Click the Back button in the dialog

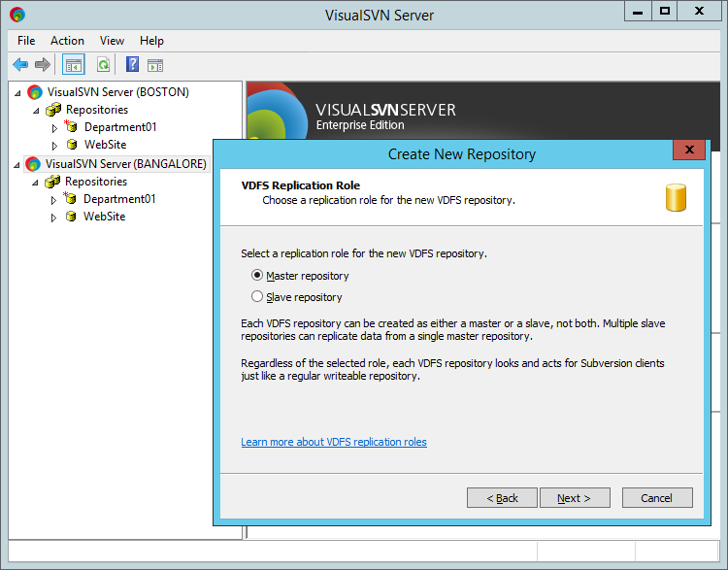(x=502, y=497)
